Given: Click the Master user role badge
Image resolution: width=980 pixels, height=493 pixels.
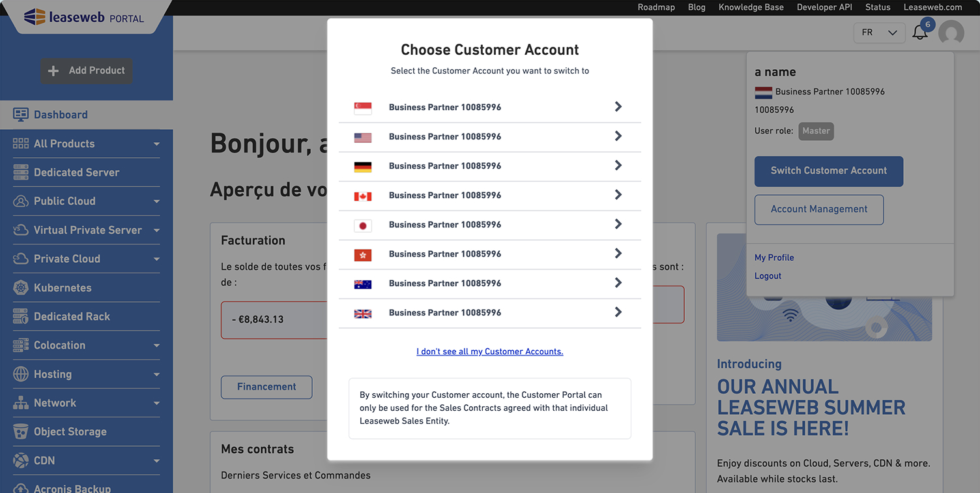Looking at the screenshot, I should point(816,131).
